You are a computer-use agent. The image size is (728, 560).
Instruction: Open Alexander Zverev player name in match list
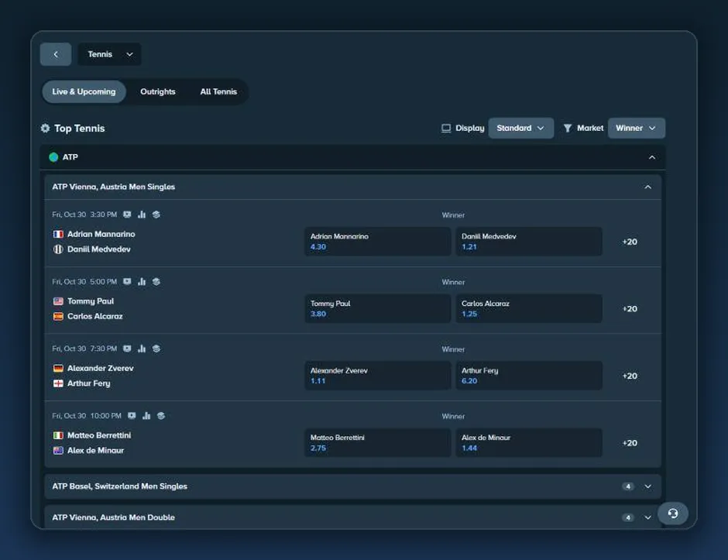click(x=100, y=369)
